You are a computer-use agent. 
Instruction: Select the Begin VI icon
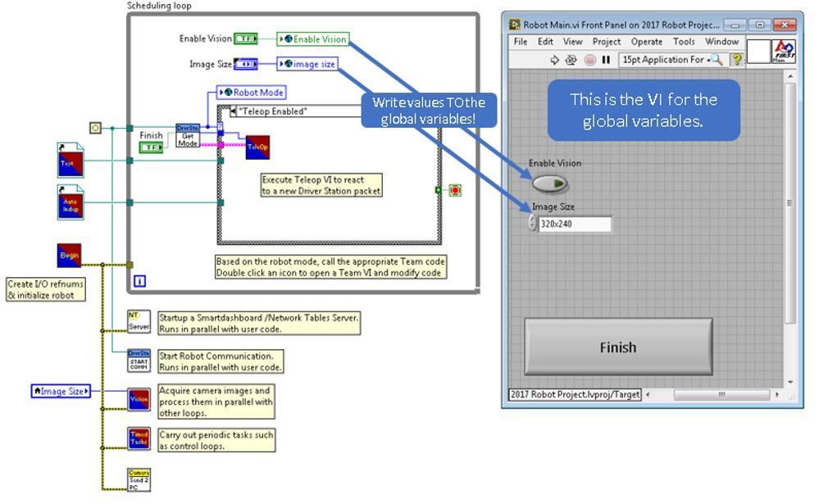[70, 256]
